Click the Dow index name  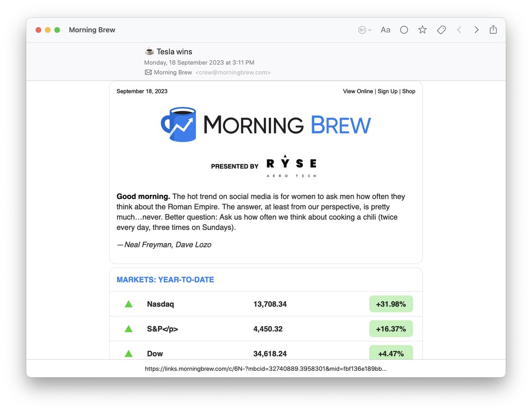(x=155, y=354)
